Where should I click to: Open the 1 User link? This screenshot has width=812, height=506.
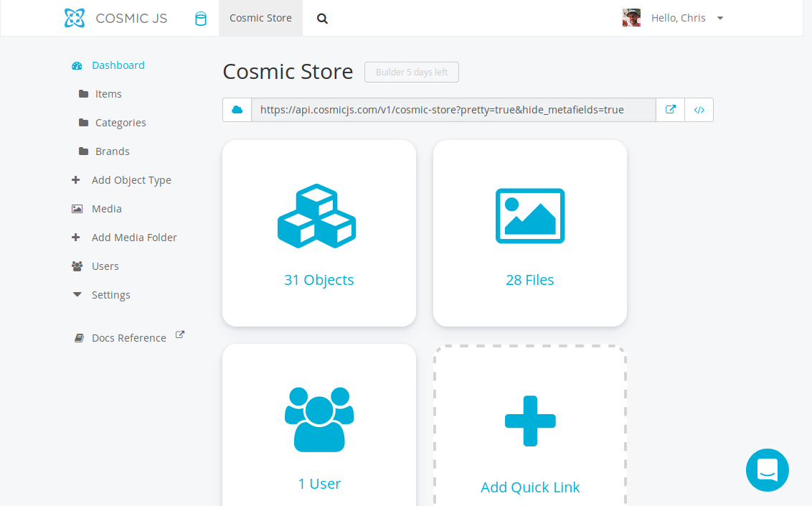point(319,484)
